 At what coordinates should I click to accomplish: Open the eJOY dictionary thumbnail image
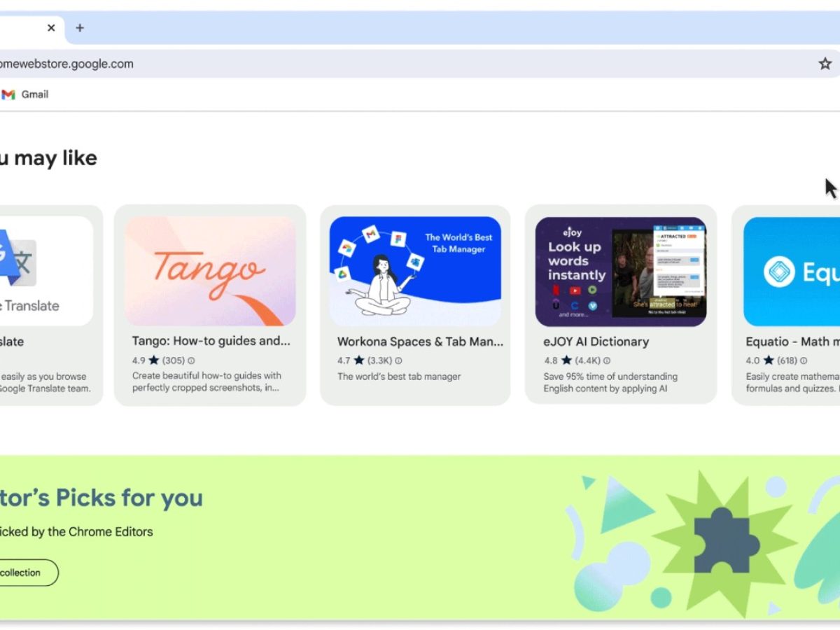click(621, 271)
